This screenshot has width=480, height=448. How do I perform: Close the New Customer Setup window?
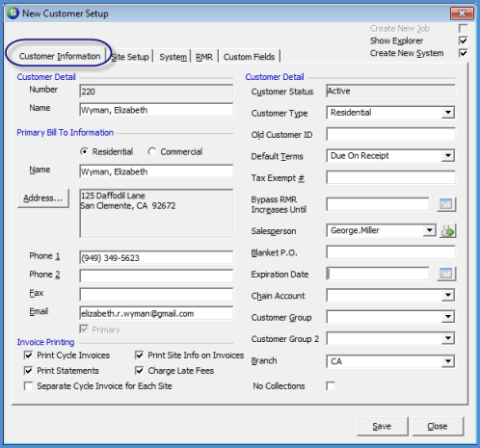click(462, 13)
